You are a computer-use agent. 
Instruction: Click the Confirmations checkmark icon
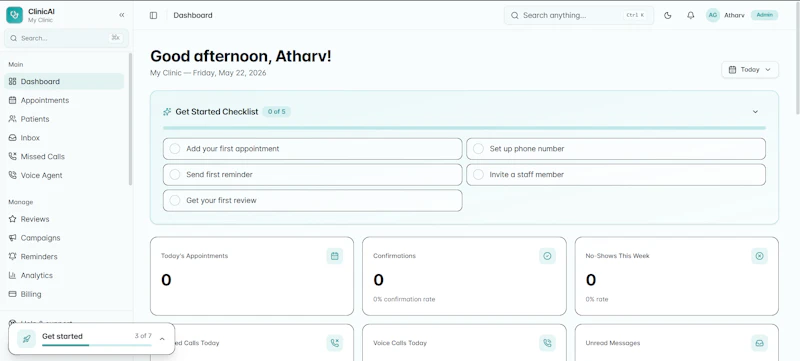point(547,256)
